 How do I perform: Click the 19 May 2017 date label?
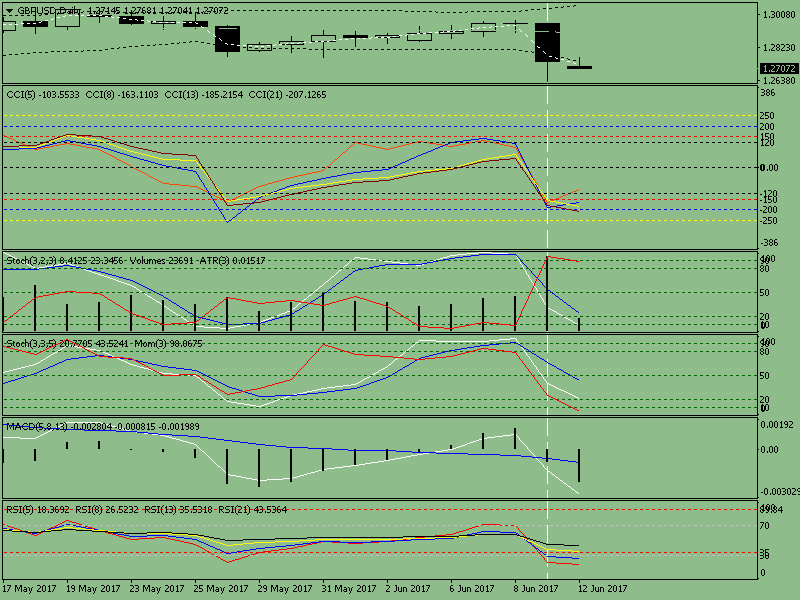click(93, 589)
